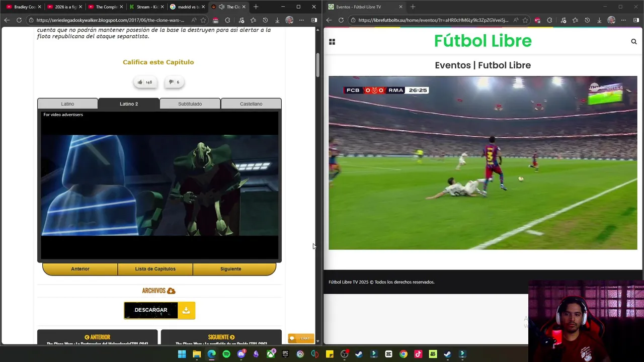Viewport: 644px width, 362px height.
Task: Open profile avatar in Fútbol Libre window
Action: pyautogui.click(x=611, y=20)
